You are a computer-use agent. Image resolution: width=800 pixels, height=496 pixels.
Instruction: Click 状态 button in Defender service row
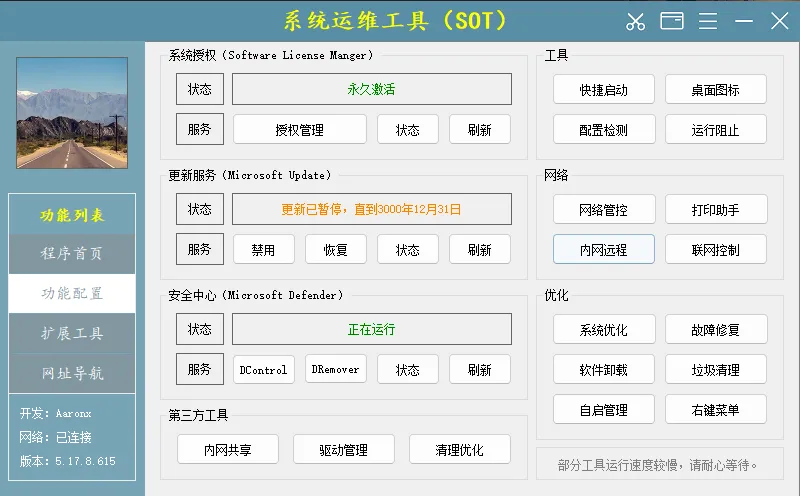pos(408,369)
